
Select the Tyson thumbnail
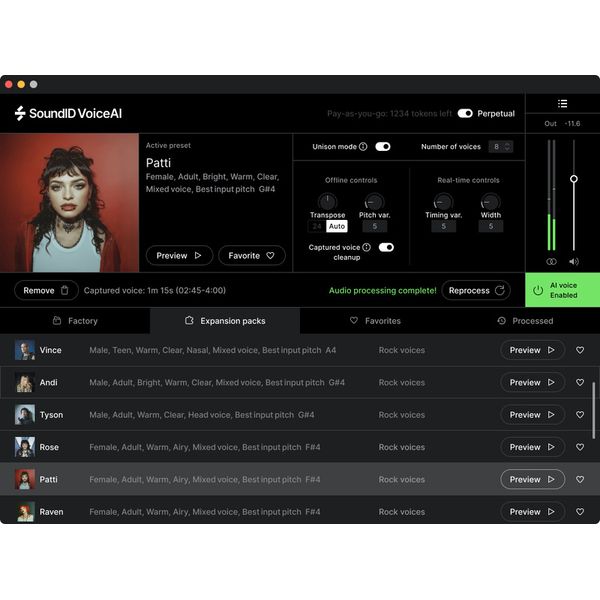coord(25,415)
